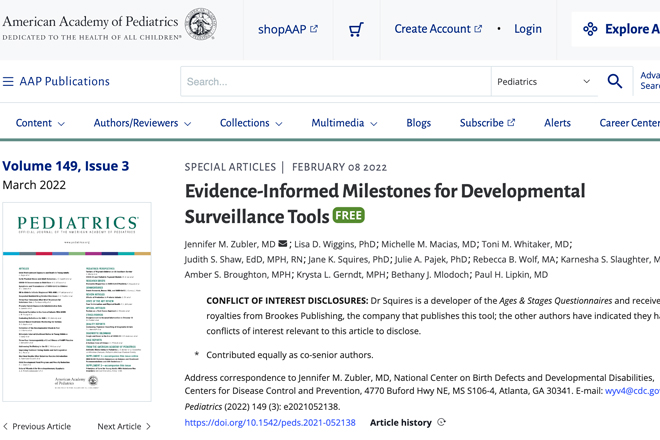Viewport: 660px width, 440px height.
Task: Open the Blogs page
Action: (418, 123)
